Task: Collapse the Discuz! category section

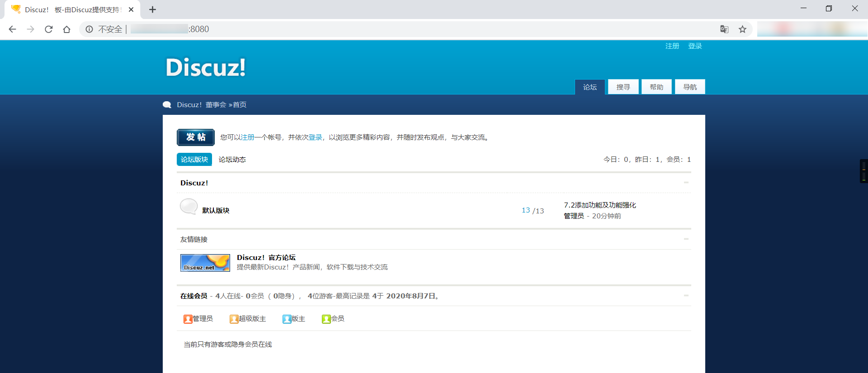Action: pos(686,183)
